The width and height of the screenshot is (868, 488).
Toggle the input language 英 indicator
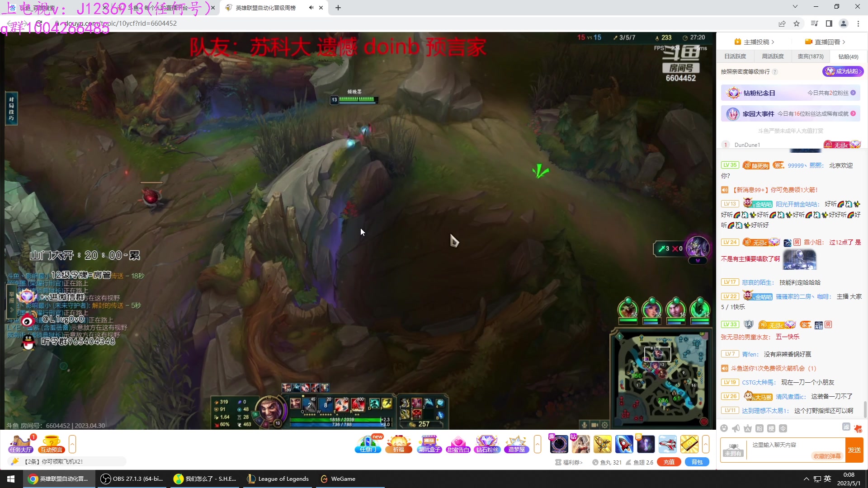828,479
